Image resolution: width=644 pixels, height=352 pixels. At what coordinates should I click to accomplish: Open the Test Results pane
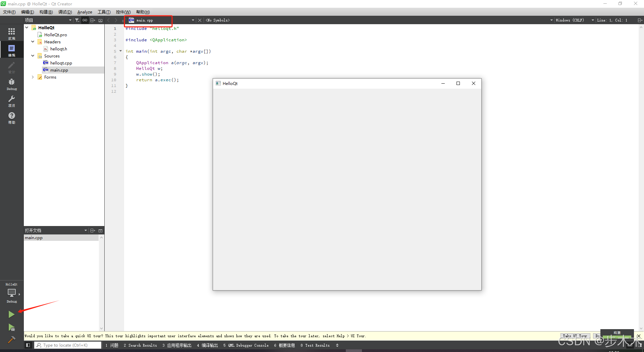click(315, 345)
